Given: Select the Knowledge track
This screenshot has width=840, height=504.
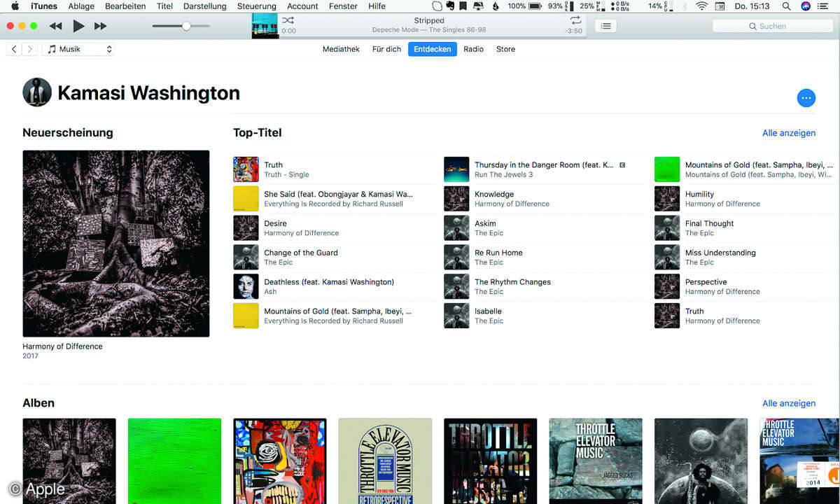Looking at the screenshot, I should [545, 199].
